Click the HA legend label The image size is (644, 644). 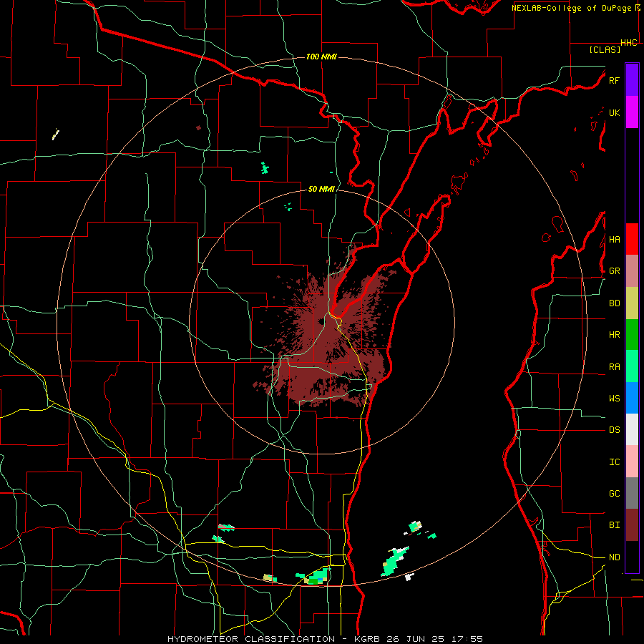click(x=614, y=240)
